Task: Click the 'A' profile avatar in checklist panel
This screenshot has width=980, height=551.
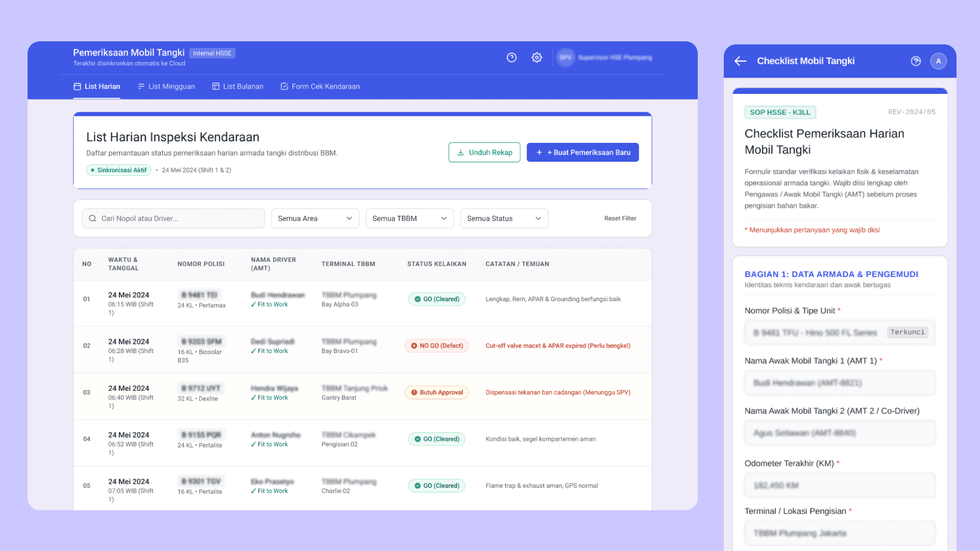Action: (938, 61)
